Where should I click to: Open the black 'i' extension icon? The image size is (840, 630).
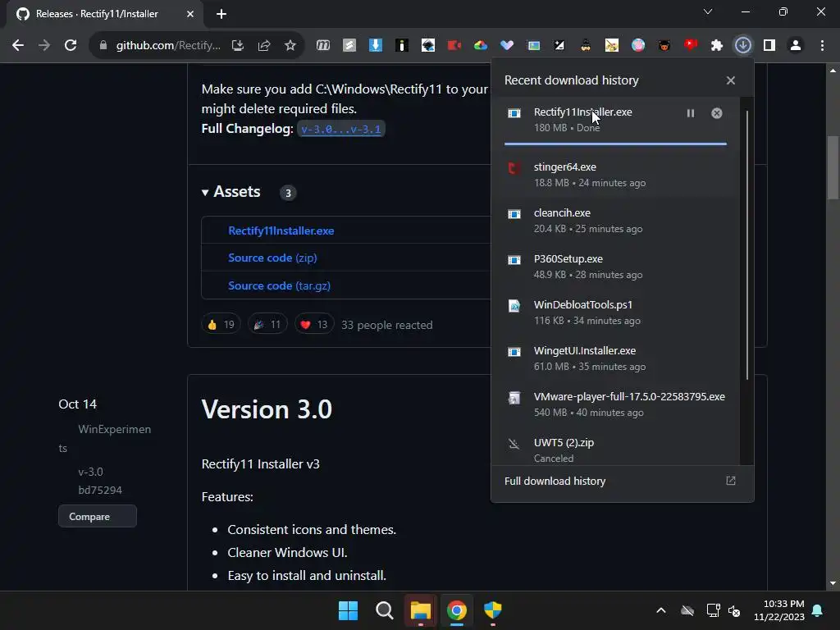coord(402,46)
